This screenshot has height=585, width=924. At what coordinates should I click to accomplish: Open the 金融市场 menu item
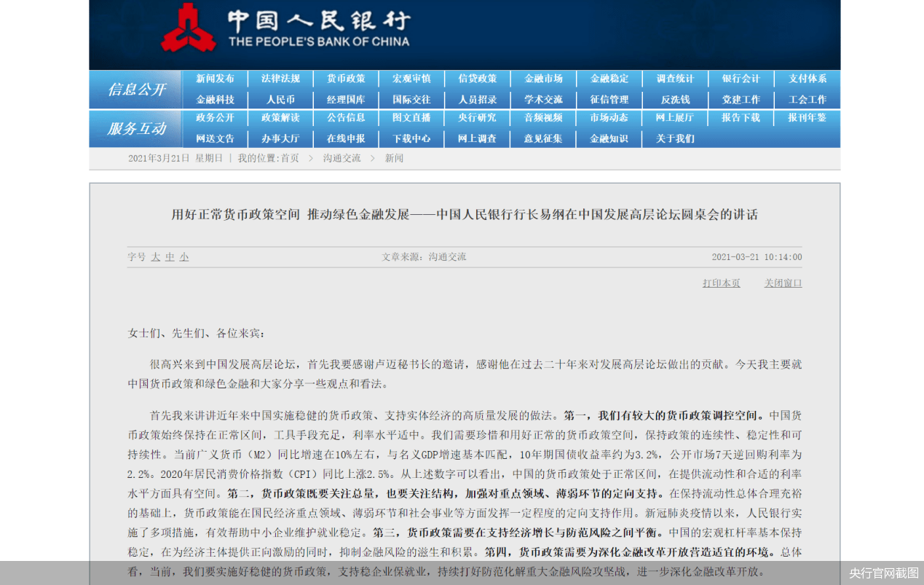(x=543, y=79)
